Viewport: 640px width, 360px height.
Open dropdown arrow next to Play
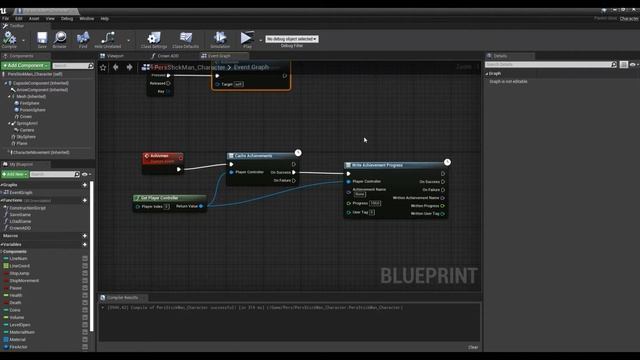(x=260, y=40)
